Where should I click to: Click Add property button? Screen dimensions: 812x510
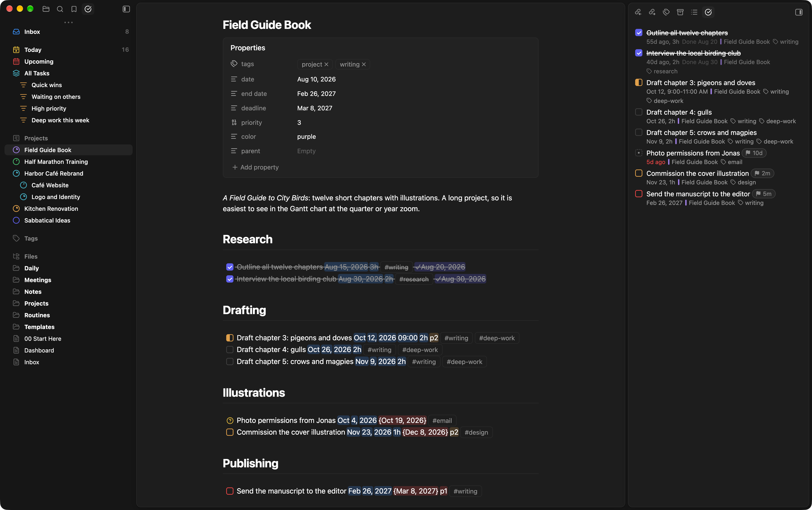[x=255, y=167]
